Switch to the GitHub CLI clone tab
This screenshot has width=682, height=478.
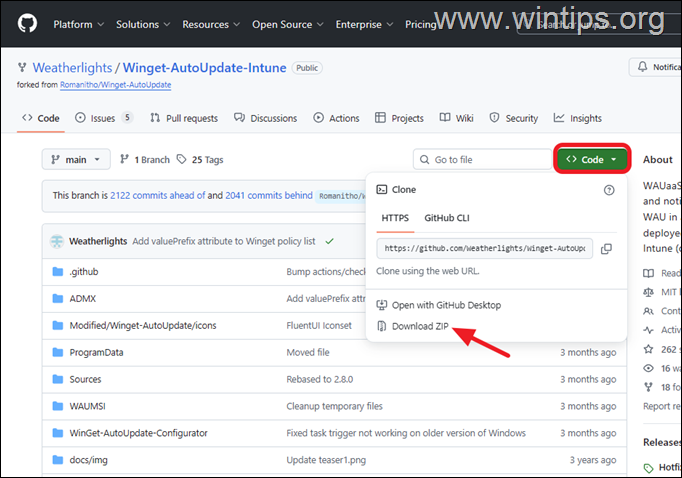447,218
